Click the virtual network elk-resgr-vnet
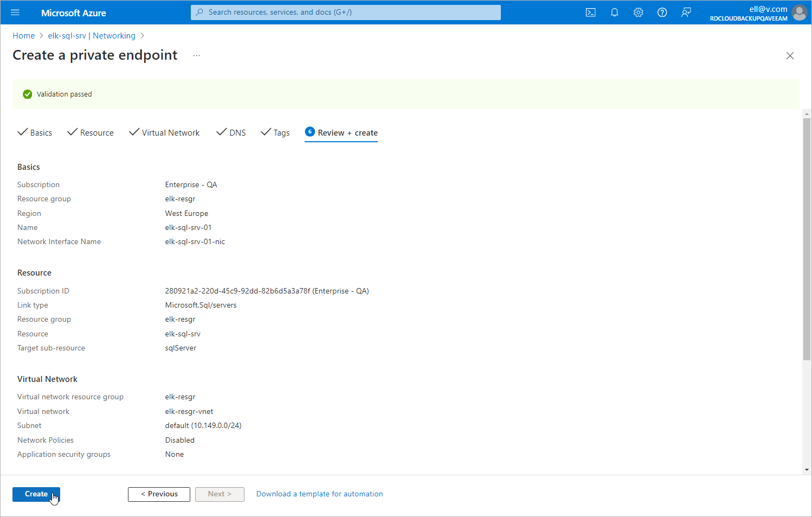This screenshot has height=517, width=812. [x=189, y=412]
